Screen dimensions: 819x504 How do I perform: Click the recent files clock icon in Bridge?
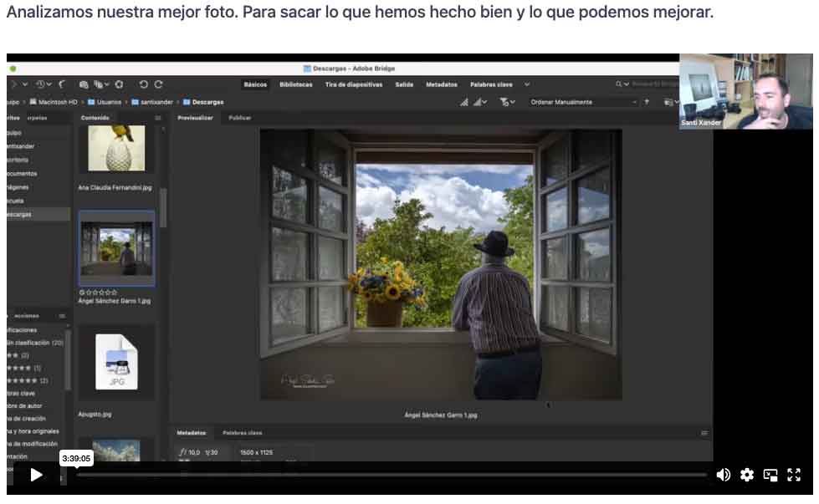coord(42,84)
